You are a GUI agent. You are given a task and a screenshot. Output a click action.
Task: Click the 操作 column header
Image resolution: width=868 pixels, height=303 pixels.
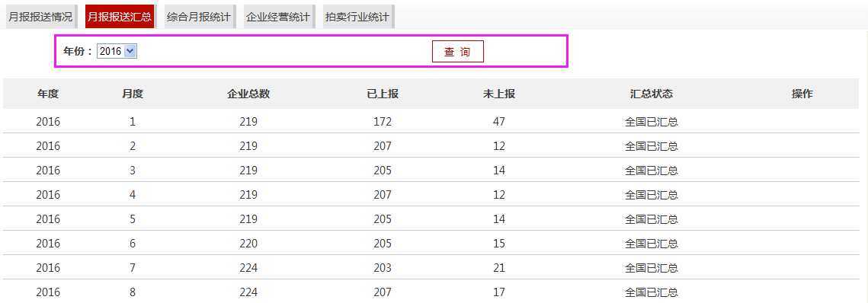pyautogui.click(x=802, y=94)
